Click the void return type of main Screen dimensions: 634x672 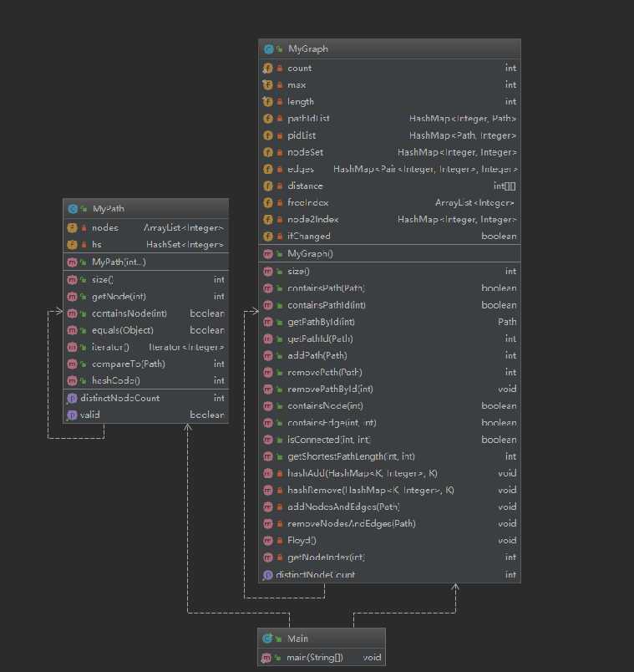coord(372,658)
